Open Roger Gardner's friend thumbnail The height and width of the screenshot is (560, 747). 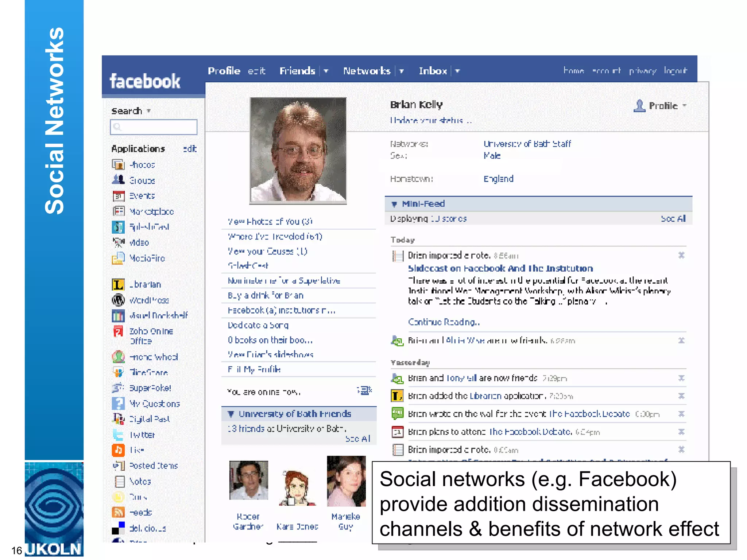pos(248,480)
